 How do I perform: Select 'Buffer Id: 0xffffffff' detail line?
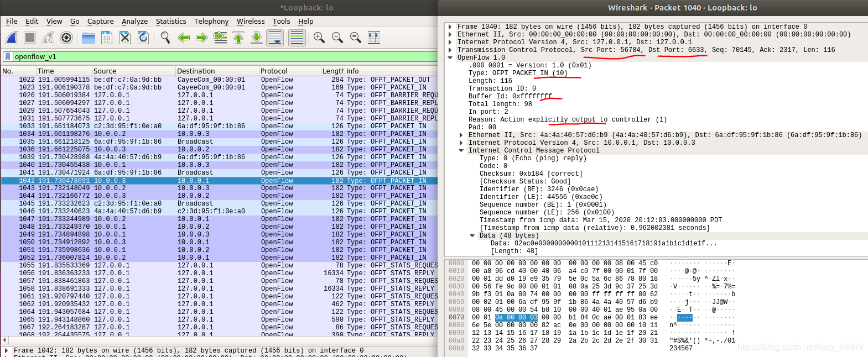pyautogui.click(x=510, y=96)
